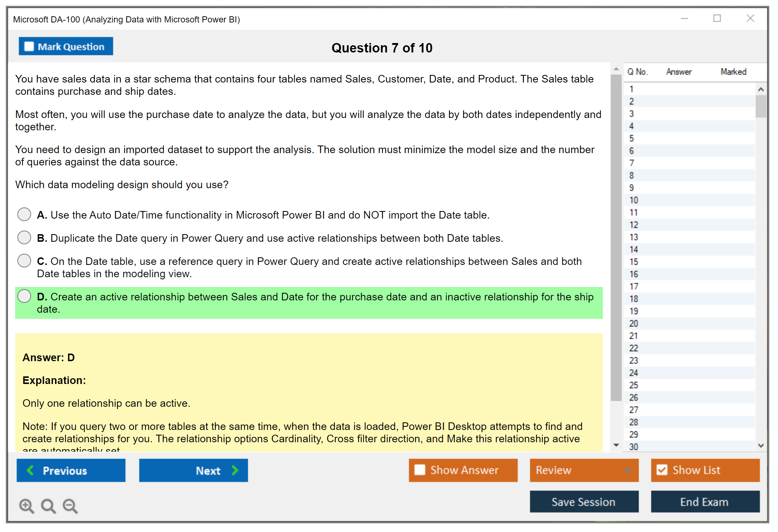Image resolution: width=778 pixels, height=532 pixels.
Task: Click the green right arrow on Next
Action: pos(235,470)
